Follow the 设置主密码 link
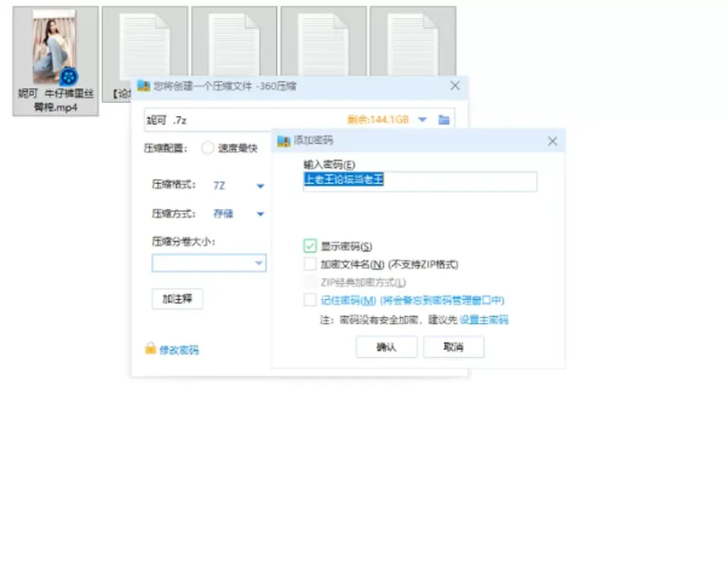728x582 pixels. 484,320
